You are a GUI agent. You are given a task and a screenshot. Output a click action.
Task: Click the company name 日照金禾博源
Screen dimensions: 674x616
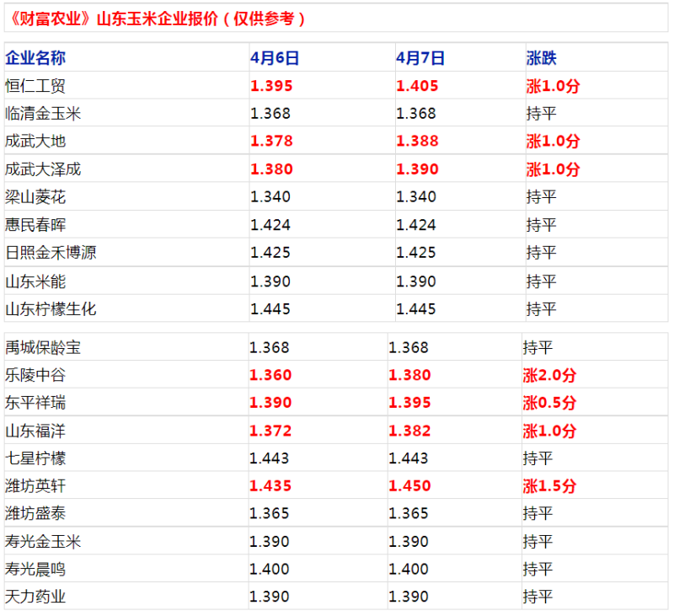(51, 252)
